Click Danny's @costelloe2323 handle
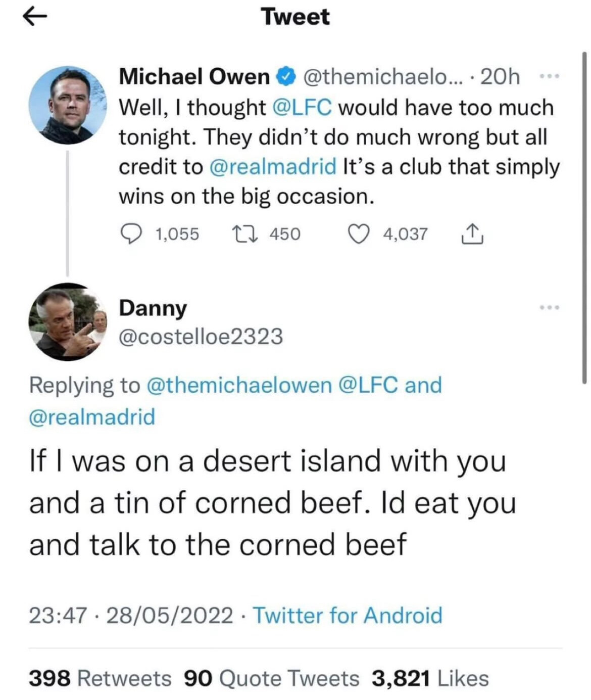The image size is (591, 700). pos(201,337)
